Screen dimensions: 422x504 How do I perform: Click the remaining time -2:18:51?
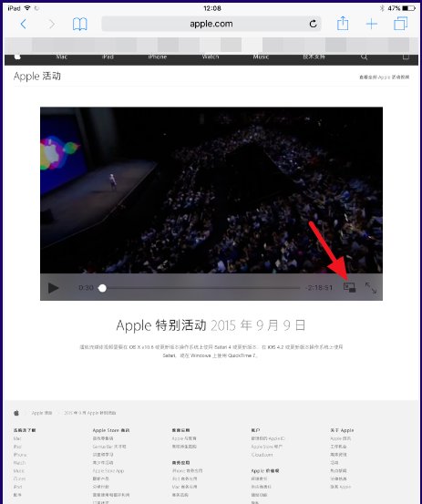tap(318, 288)
